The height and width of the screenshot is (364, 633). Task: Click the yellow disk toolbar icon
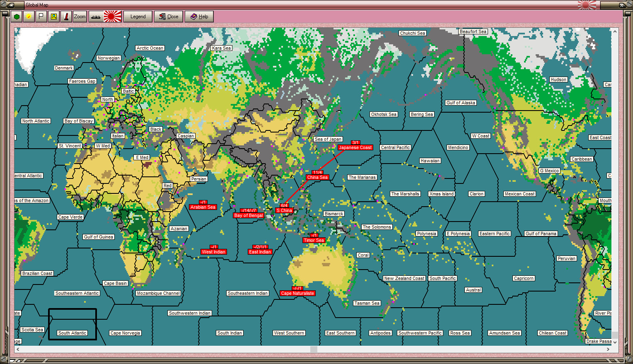[53, 17]
